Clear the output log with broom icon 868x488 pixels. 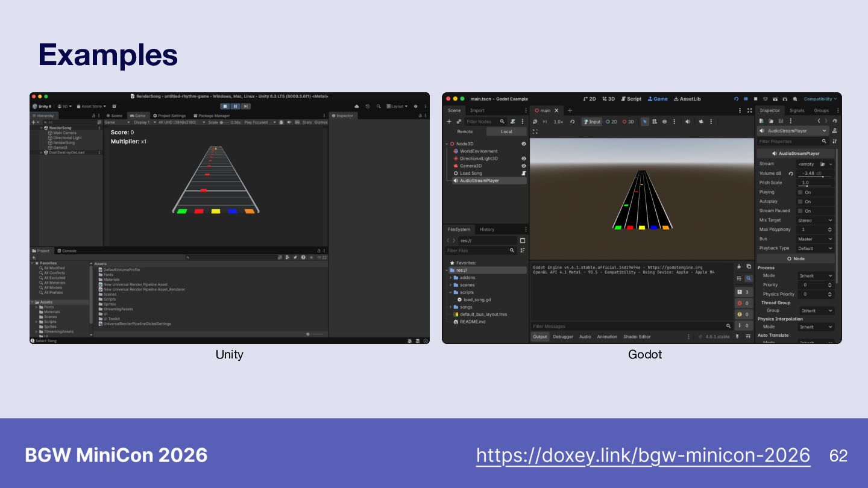[740, 266]
